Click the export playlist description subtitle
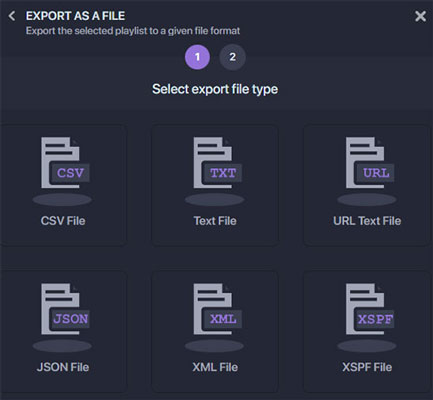 (x=133, y=31)
